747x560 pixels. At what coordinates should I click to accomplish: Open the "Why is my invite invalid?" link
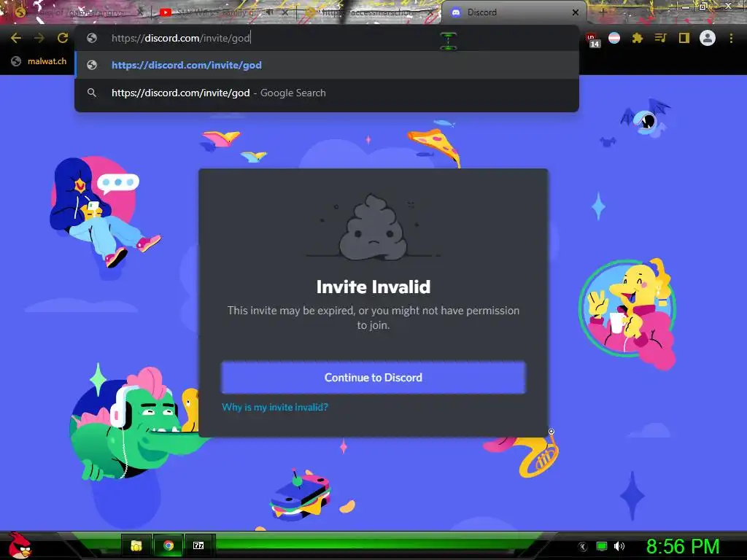[x=275, y=407]
